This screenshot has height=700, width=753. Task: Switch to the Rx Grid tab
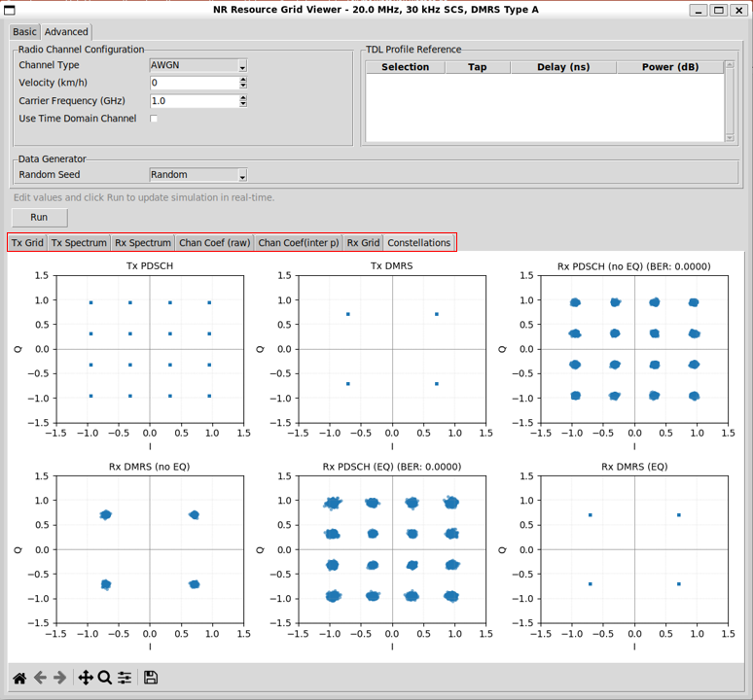click(x=363, y=242)
